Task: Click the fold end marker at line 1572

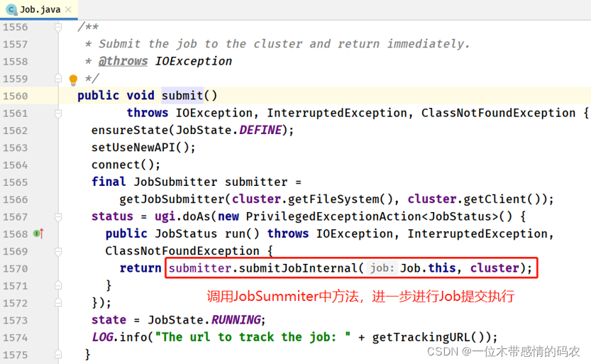Action: (x=59, y=302)
